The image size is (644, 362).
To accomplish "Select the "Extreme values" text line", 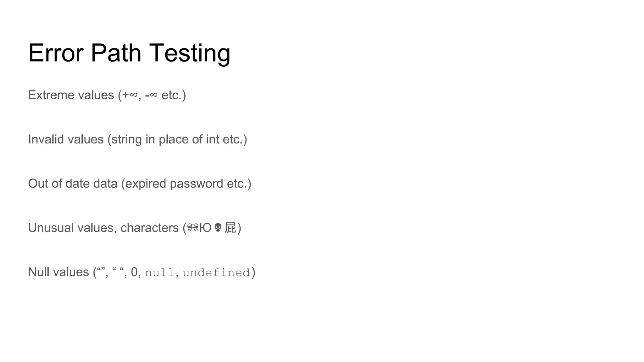I will (71, 95).
